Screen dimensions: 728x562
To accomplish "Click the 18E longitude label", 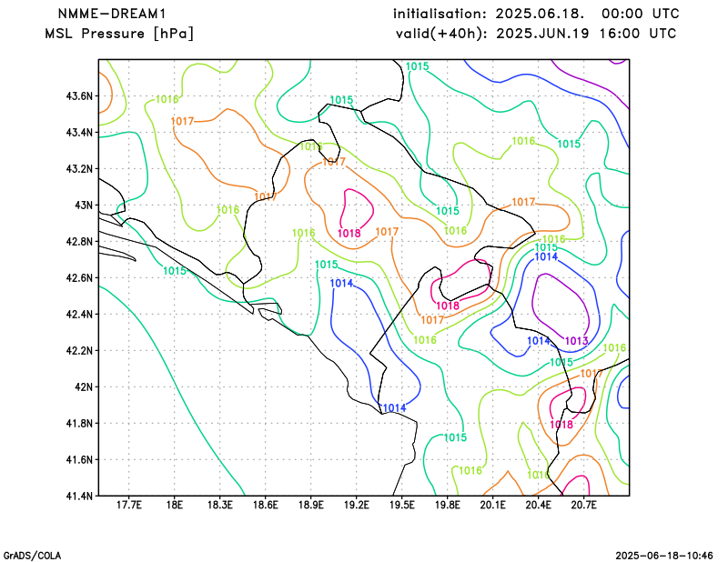I will click(x=175, y=506).
